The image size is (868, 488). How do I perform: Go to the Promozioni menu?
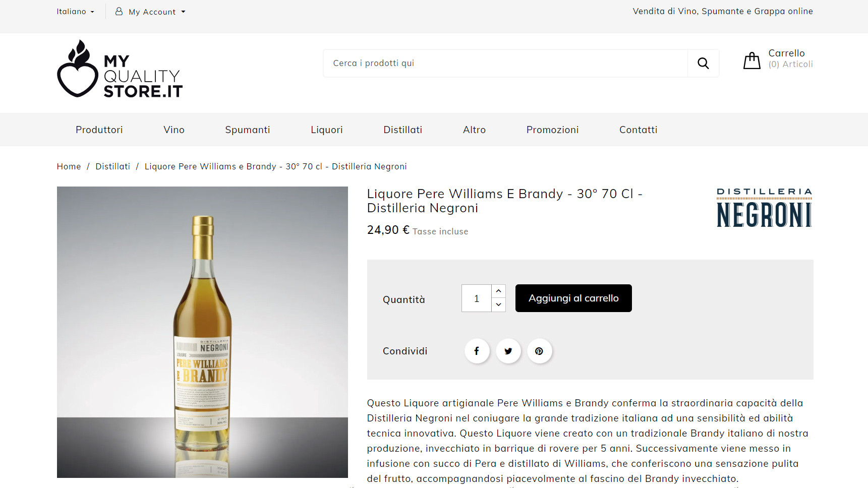tap(552, 130)
